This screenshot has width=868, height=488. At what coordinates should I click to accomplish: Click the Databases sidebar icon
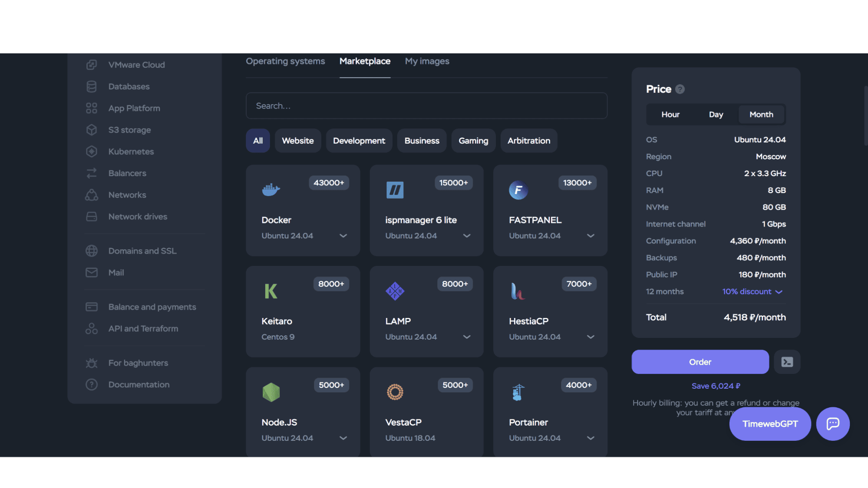(x=91, y=86)
